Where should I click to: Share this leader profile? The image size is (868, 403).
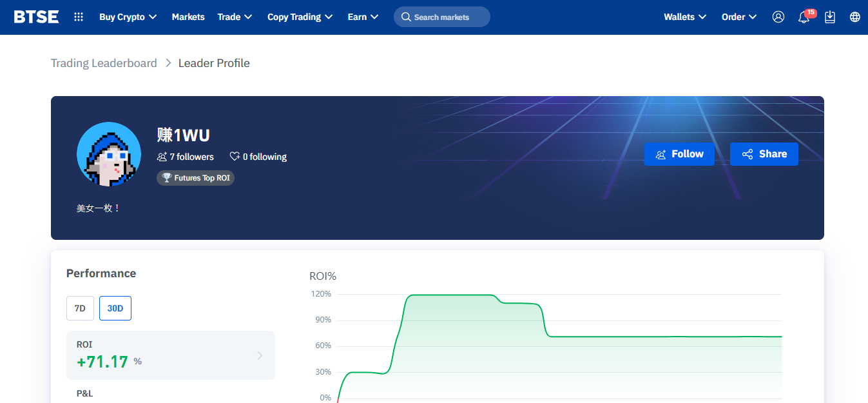(x=764, y=154)
